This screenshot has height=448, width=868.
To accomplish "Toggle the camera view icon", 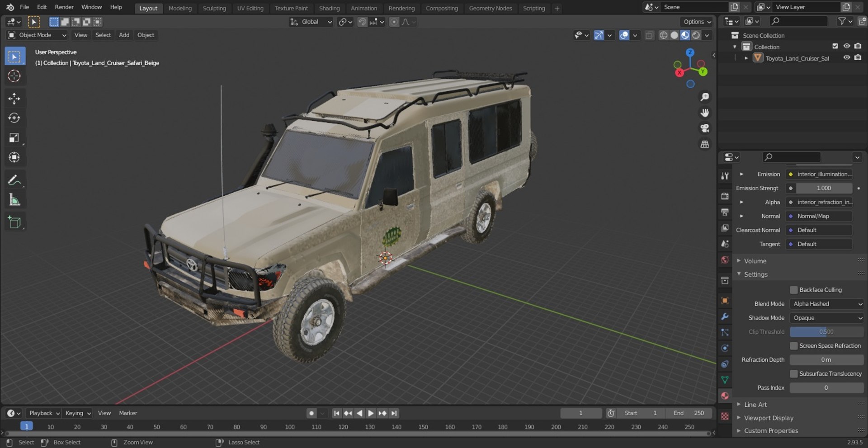I will coord(705,128).
